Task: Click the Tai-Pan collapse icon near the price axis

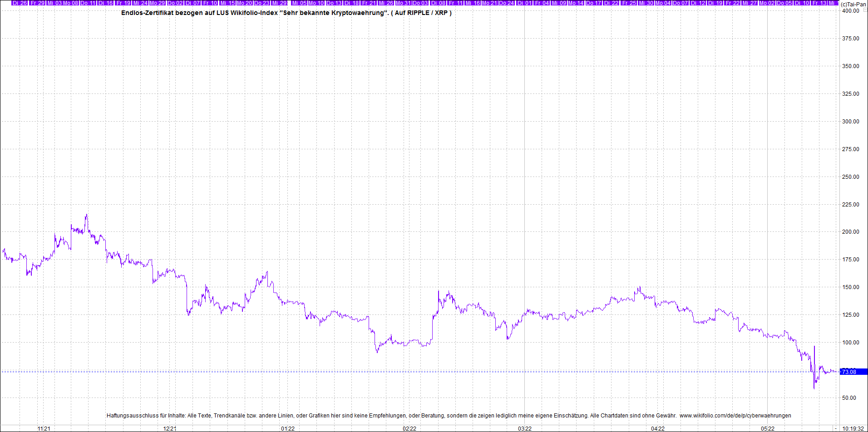Action: pyautogui.click(x=865, y=9)
